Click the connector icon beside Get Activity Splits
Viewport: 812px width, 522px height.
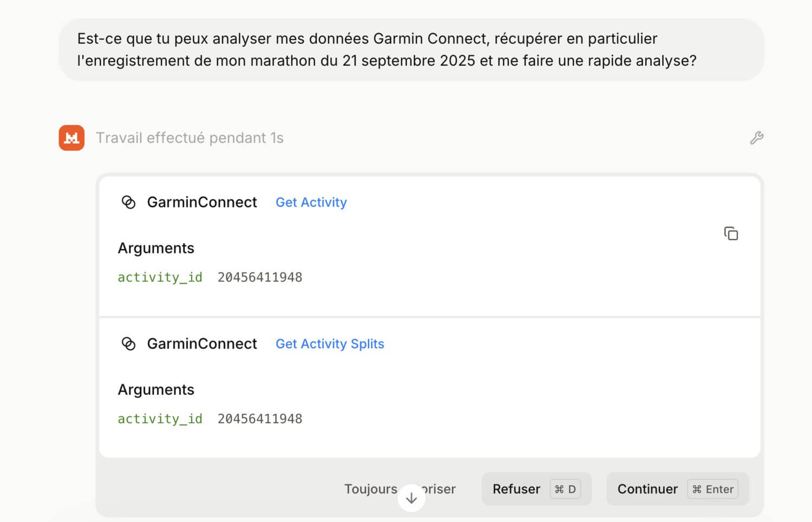[x=128, y=344]
